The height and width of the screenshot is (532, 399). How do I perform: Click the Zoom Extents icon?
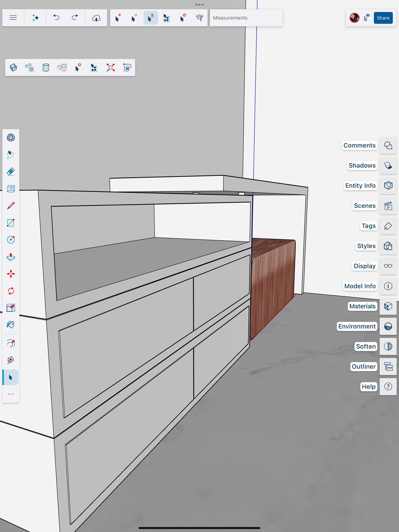(111, 68)
